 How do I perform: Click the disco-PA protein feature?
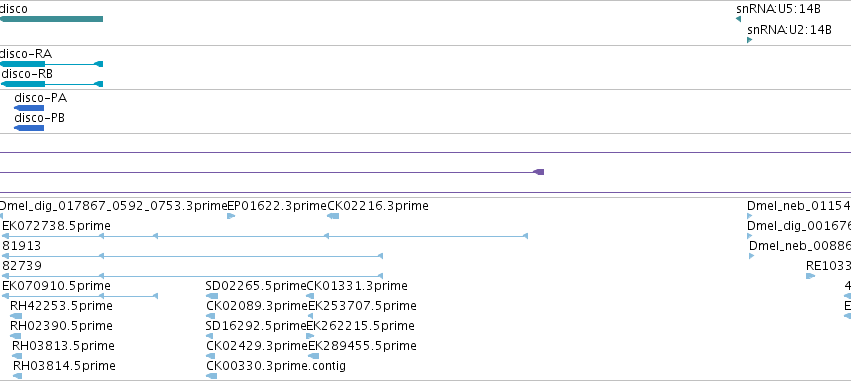click(x=29, y=108)
